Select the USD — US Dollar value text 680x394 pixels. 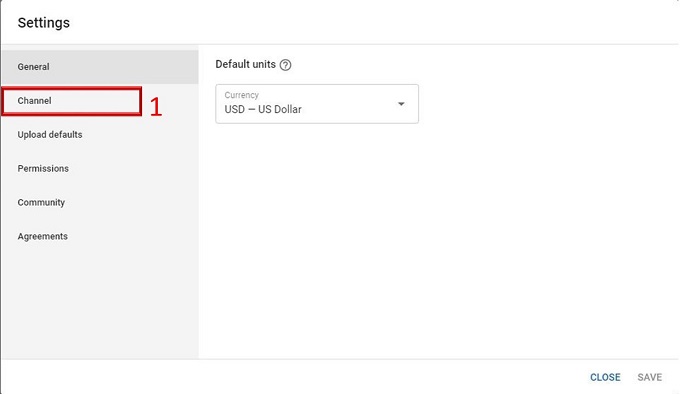[x=263, y=109]
